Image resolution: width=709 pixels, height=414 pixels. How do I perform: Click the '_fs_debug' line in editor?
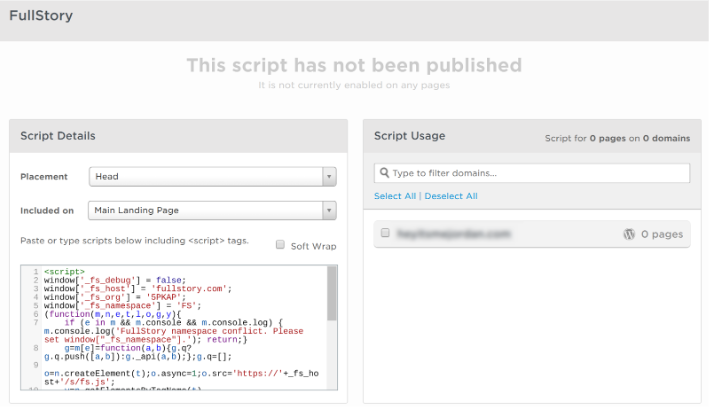click(x=115, y=280)
